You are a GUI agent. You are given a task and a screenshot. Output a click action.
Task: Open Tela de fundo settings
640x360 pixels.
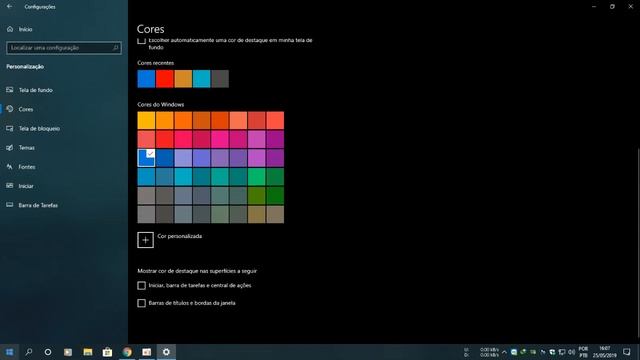30,90
